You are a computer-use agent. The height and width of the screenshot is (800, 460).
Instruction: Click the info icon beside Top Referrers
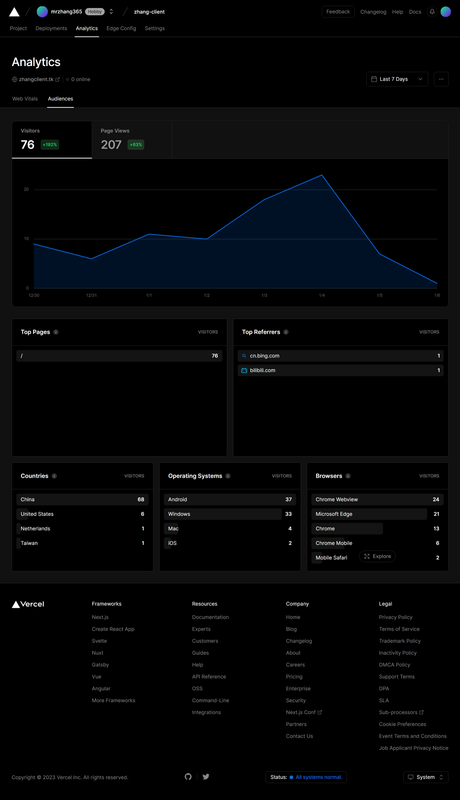(286, 332)
